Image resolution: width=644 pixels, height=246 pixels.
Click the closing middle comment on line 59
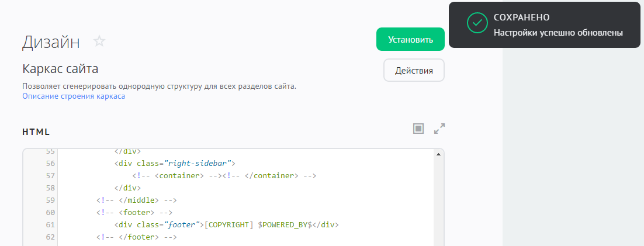pos(136,200)
